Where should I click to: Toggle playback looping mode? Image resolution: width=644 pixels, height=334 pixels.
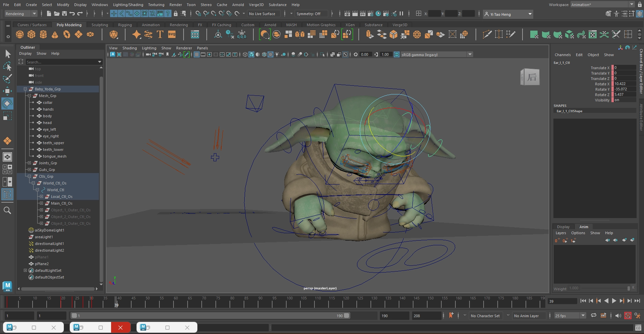594,316
